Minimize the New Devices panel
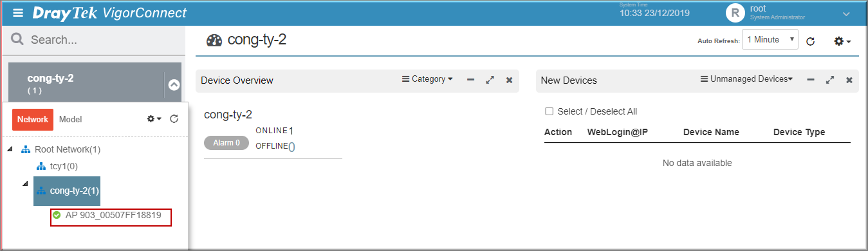Screen dimensions: 868x251 click(811, 80)
